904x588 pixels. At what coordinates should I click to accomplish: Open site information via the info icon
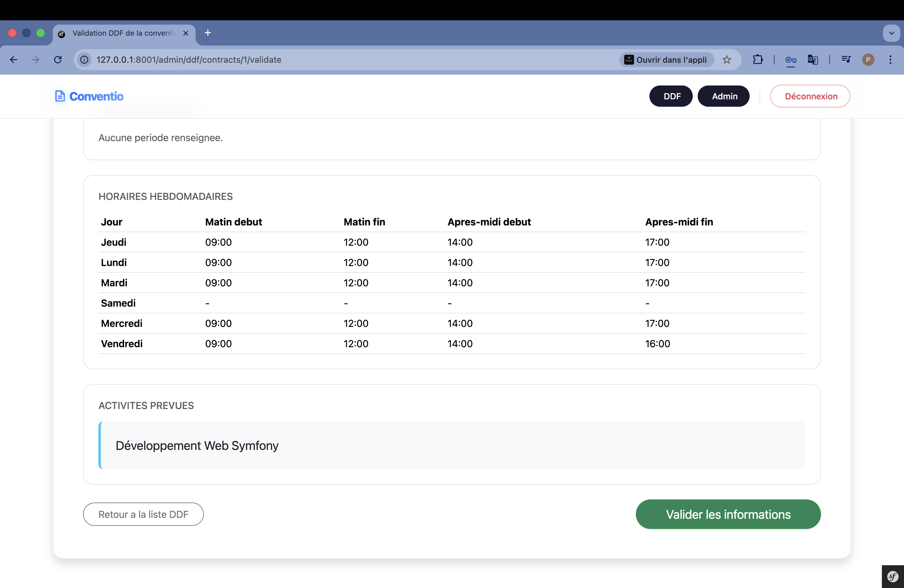pyautogui.click(x=84, y=60)
